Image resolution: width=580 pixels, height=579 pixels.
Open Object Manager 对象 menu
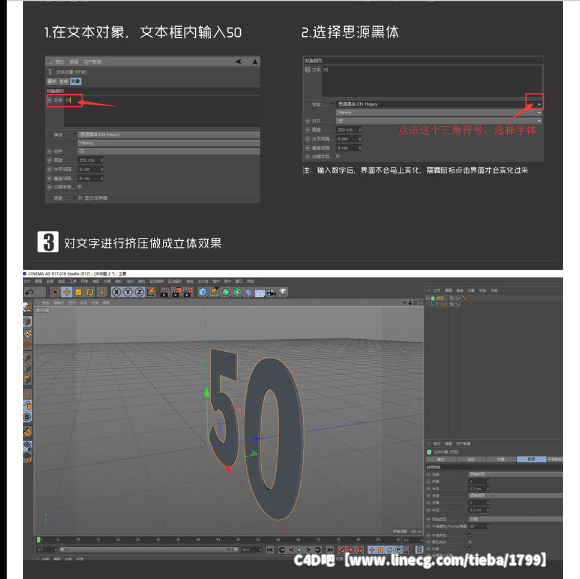(x=471, y=290)
